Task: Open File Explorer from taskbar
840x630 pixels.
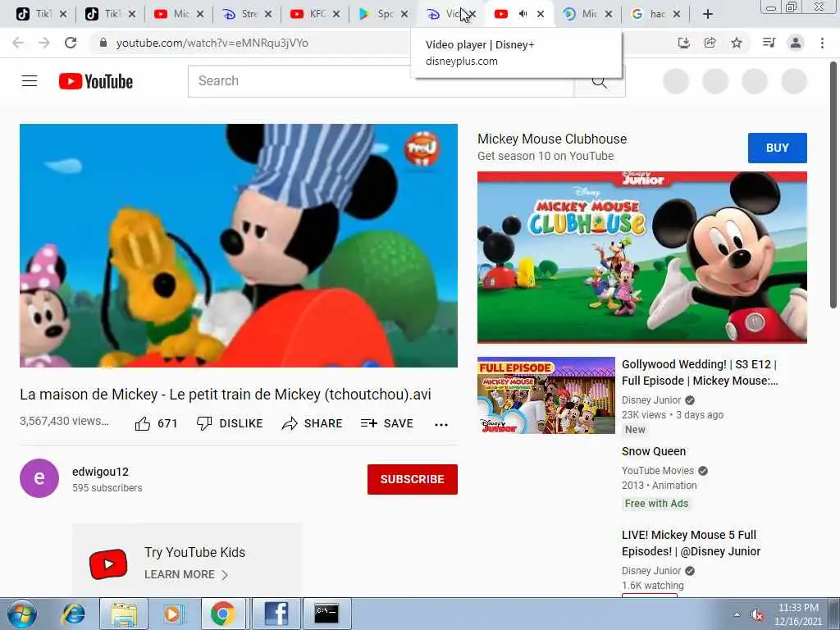Action: click(124, 614)
